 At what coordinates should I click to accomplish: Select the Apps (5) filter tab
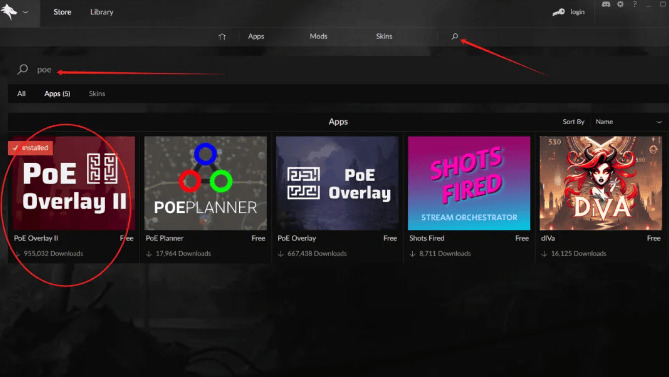tap(57, 93)
